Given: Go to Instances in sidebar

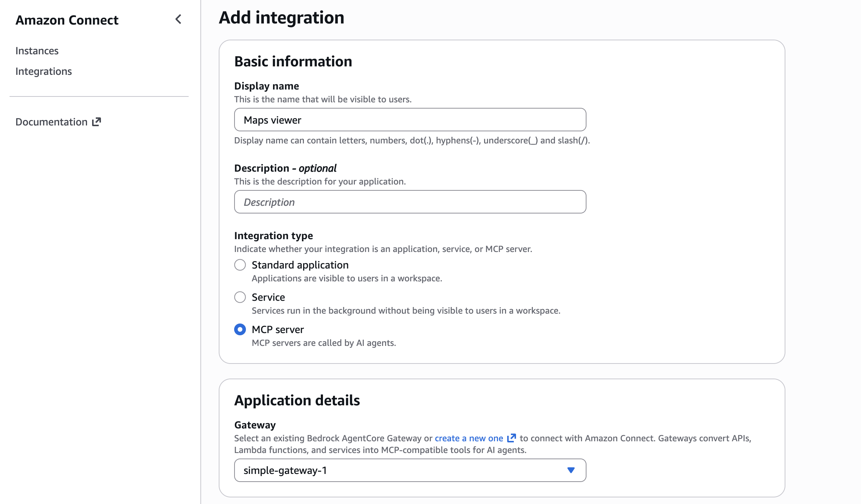Looking at the screenshot, I should click(x=37, y=51).
